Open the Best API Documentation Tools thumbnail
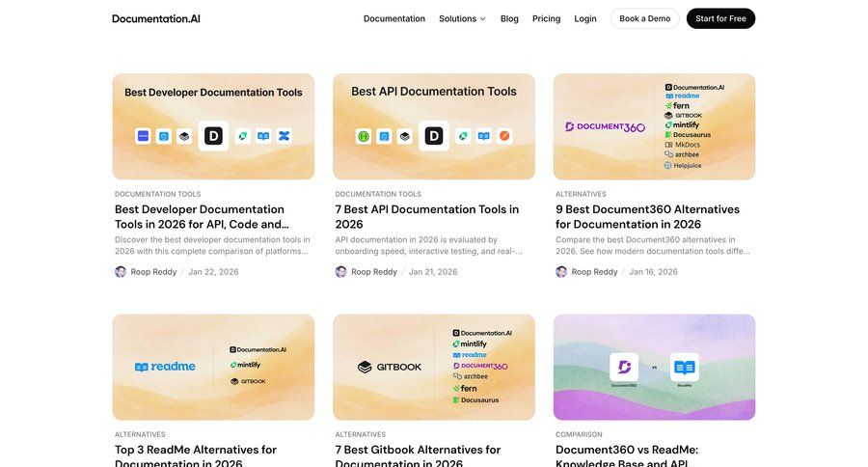 pyautogui.click(x=434, y=126)
